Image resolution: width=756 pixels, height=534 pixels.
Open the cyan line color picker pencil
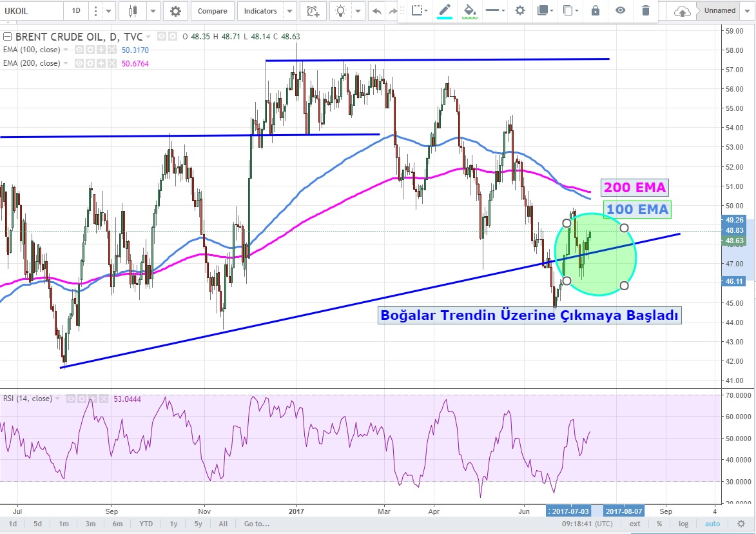point(445,10)
